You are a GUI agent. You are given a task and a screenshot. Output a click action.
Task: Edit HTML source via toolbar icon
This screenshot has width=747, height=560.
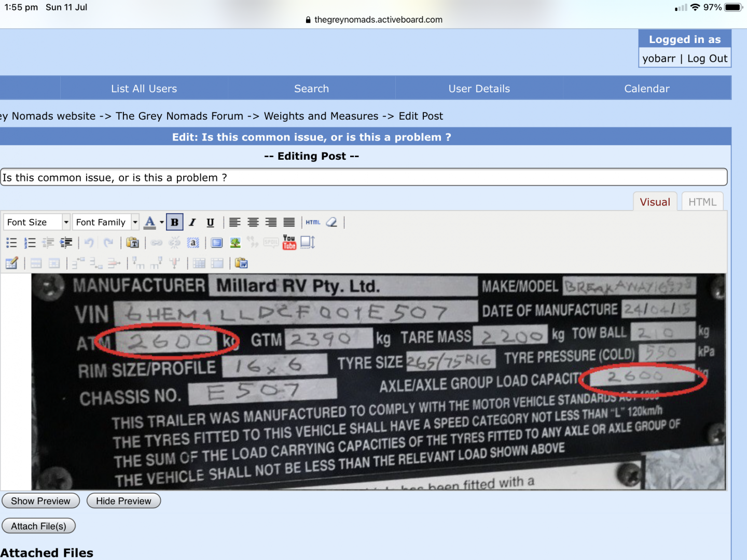(x=313, y=222)
